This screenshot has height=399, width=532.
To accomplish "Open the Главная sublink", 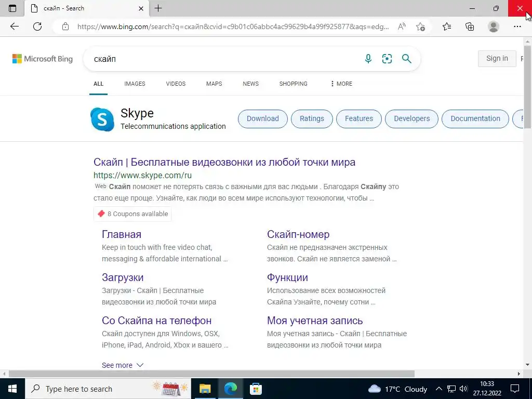I will [x=122, y=234].
